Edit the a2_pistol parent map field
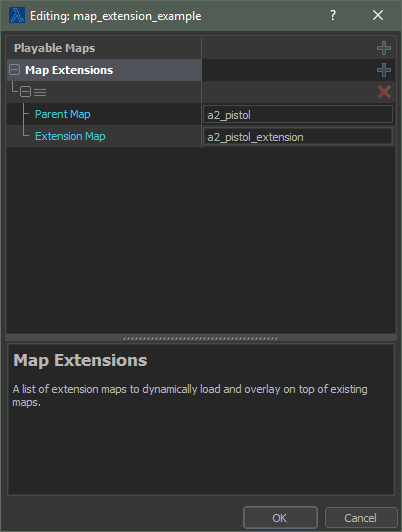402x532 pixels. 298,114
